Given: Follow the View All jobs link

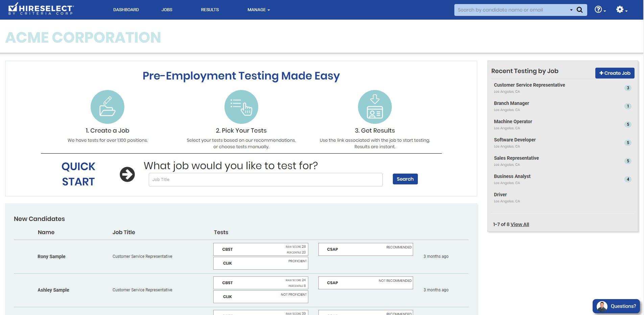Looking at the screenshot, I should coord(520,224).
